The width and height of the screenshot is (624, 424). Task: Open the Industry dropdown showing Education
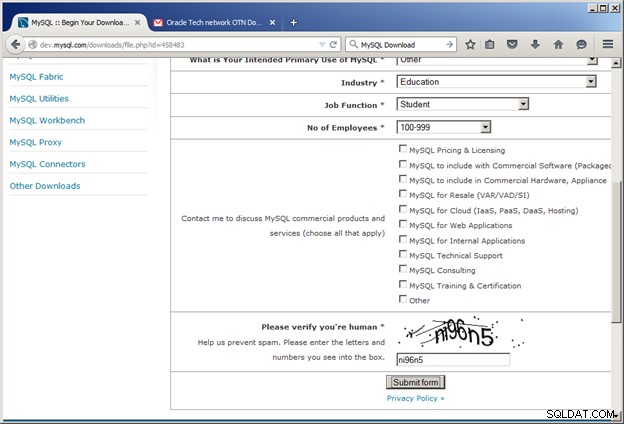click(496, 82)
